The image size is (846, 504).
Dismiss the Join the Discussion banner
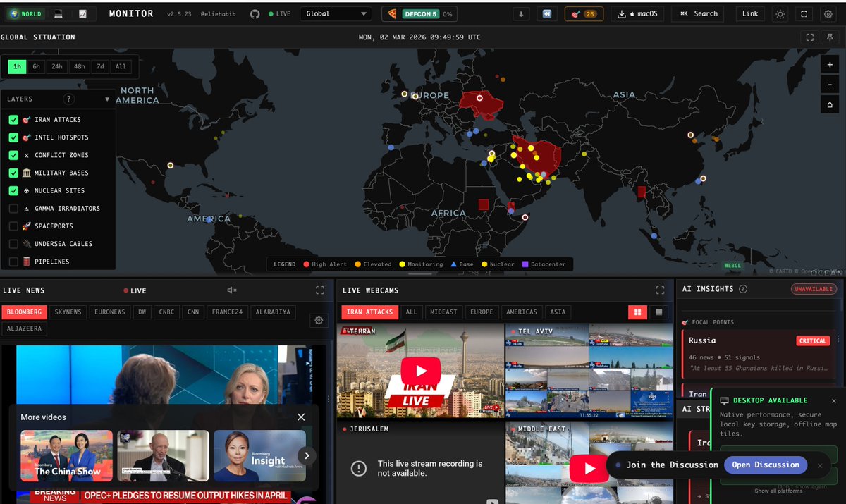pos(820,465)
